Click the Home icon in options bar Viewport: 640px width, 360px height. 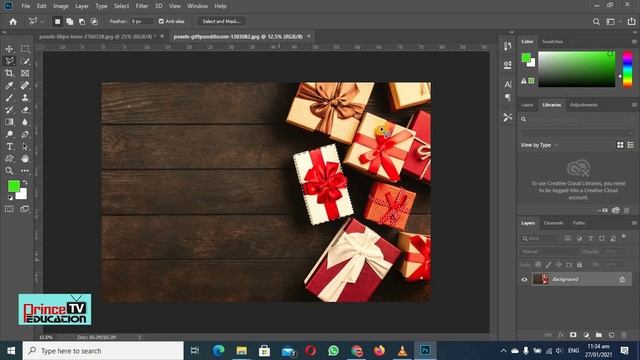tap(13, 21)
